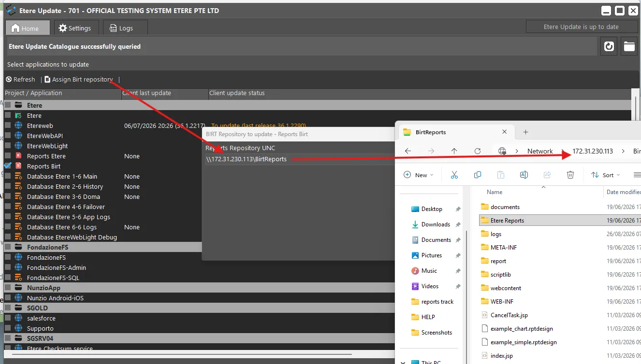This screenshot has width=641, height=364.
Task: Add a new tab in File Explorer
Action: coord(526,132)
